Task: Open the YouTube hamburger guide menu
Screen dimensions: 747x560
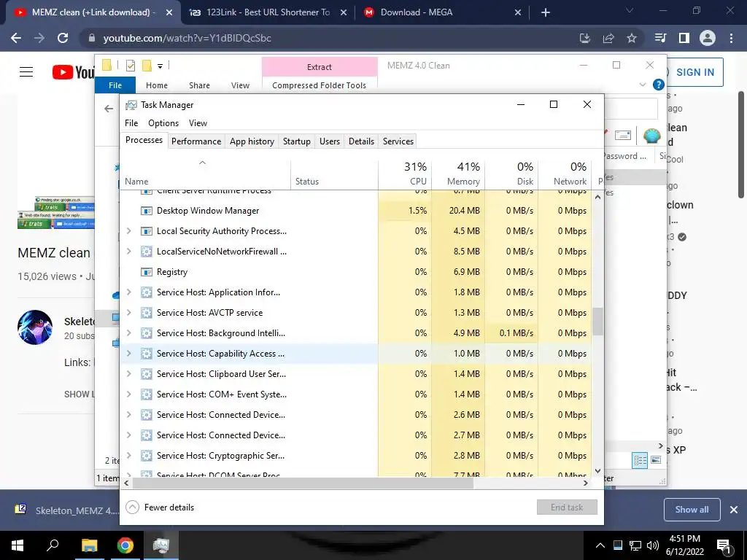Action: pos(26,72)
